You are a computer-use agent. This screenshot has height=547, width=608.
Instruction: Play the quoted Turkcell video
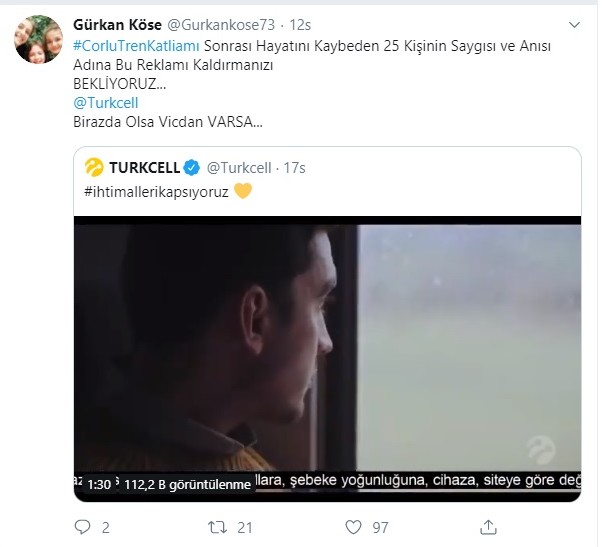[327, 359]
